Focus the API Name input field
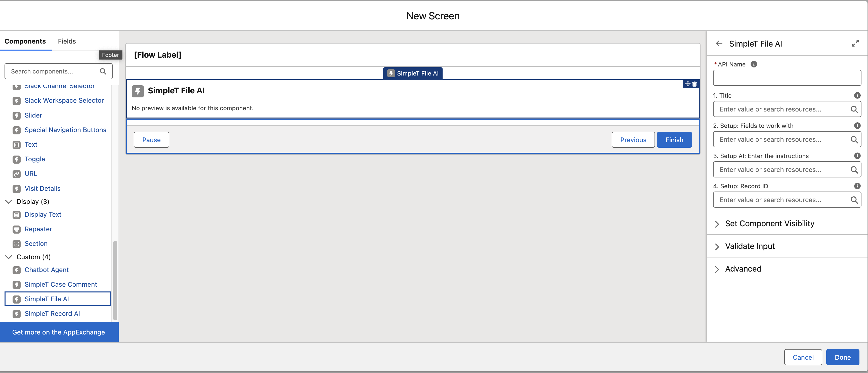The height and width of the screenshot is (373, 868). [787, 78]
